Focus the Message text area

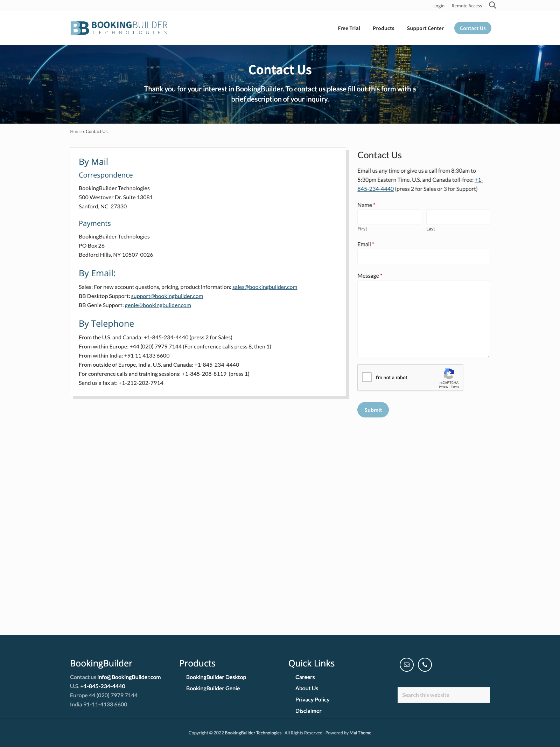pyautogui.click(x=423, y=319)
